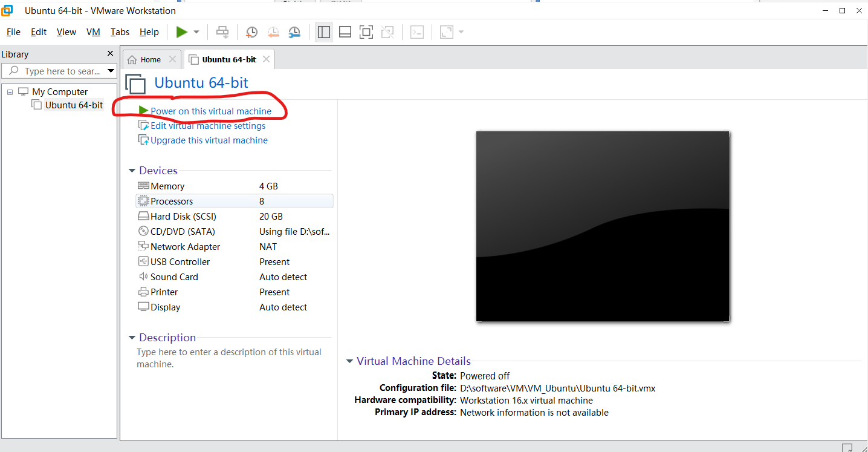Open the snapshot manager icon
This screenshot has height=452, width=868.
pos(294,32)
